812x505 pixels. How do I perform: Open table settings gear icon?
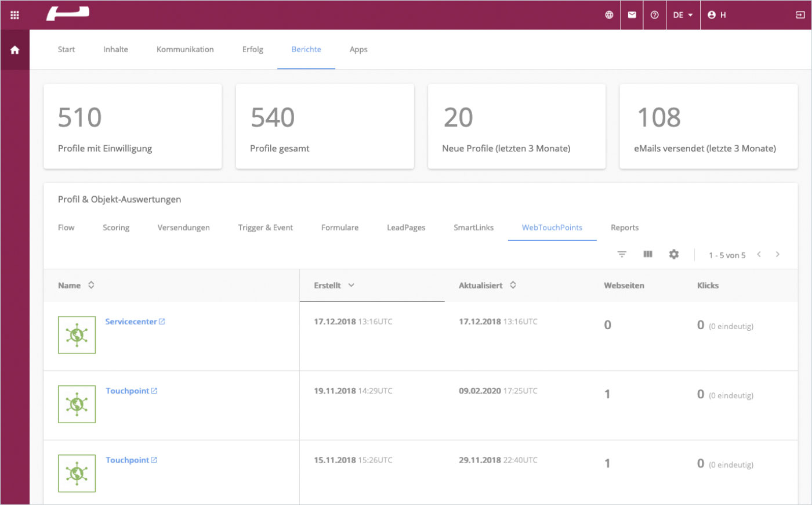(x=673, y=254)
